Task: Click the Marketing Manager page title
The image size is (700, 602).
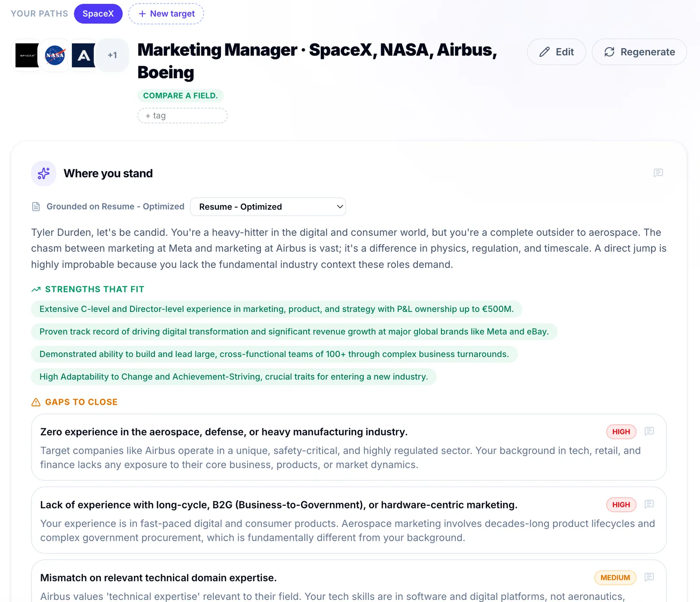Action: [317, 61]
